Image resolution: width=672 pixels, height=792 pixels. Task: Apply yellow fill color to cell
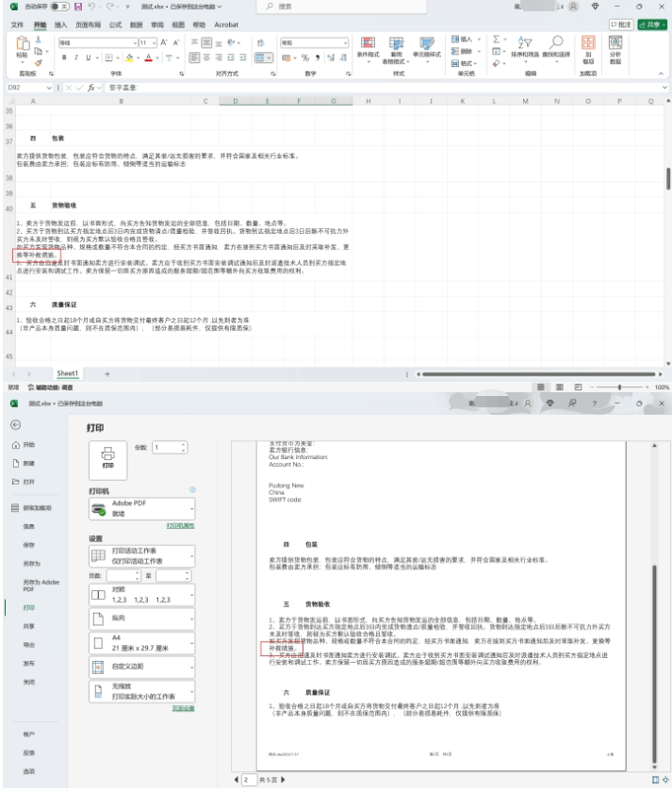(129, 58)
